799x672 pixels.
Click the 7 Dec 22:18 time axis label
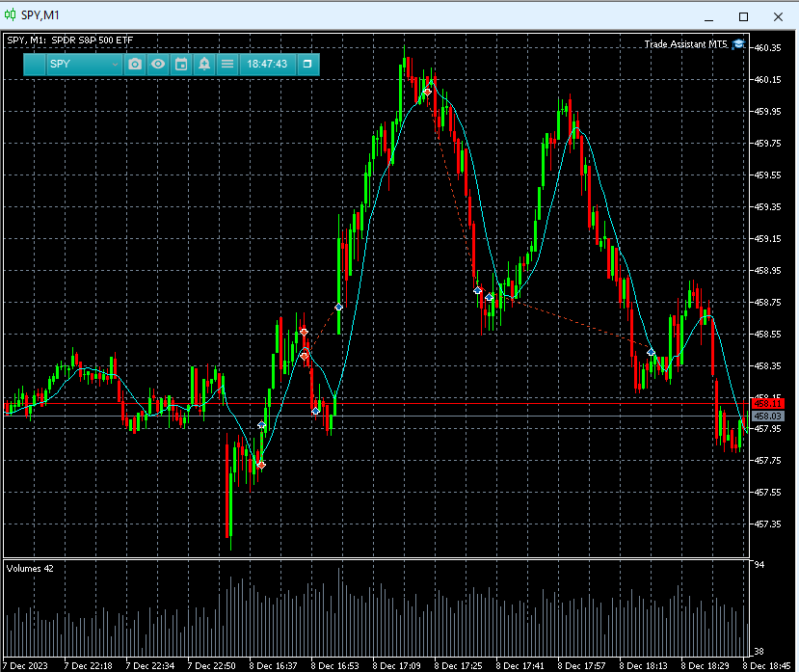88,666
